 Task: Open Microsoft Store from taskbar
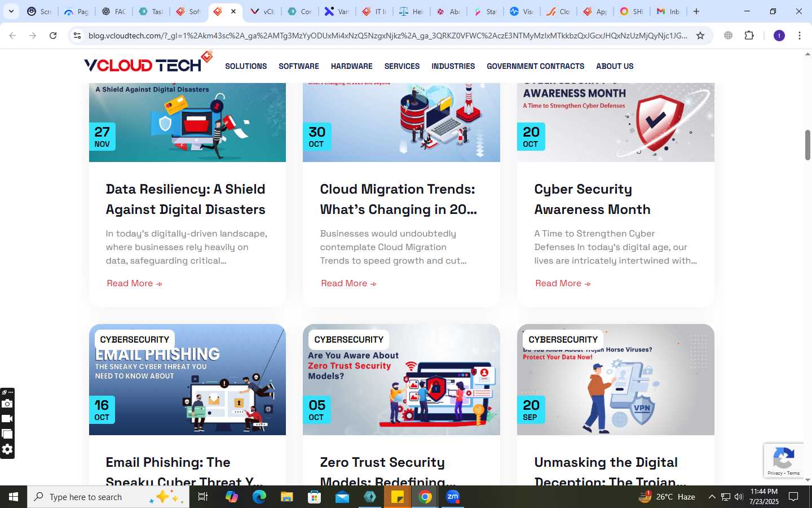pos(314,497)
